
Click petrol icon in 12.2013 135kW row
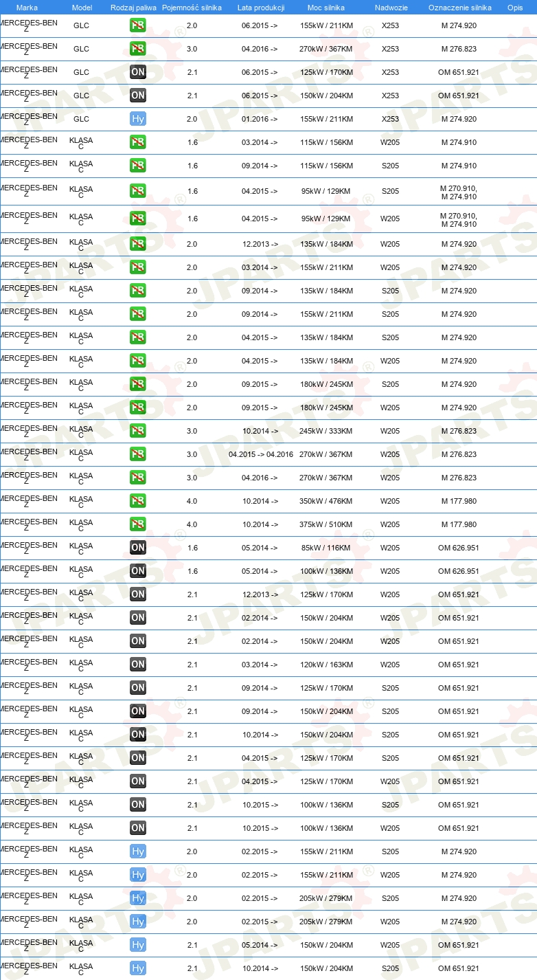[x=138, y=245]
